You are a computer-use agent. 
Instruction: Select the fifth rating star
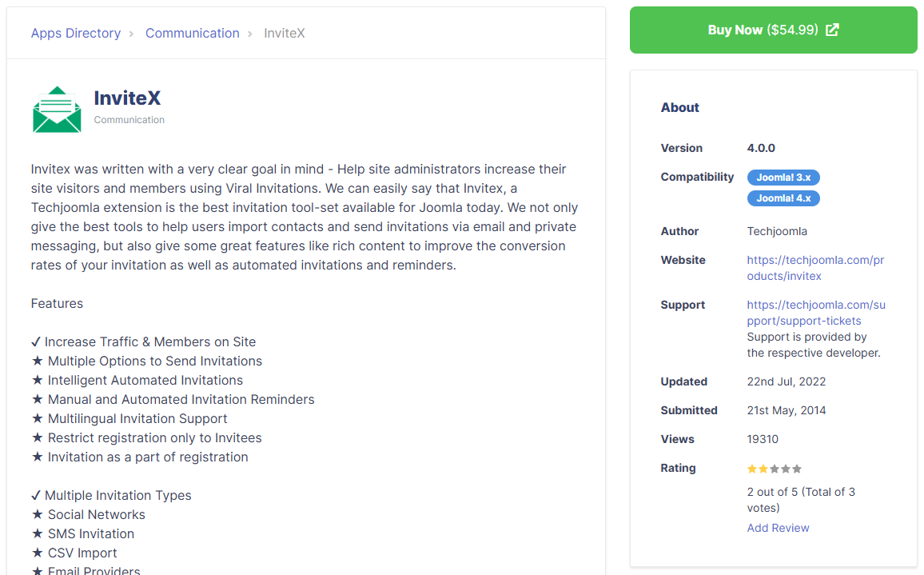pyautogui.click(x=797, y=469)
